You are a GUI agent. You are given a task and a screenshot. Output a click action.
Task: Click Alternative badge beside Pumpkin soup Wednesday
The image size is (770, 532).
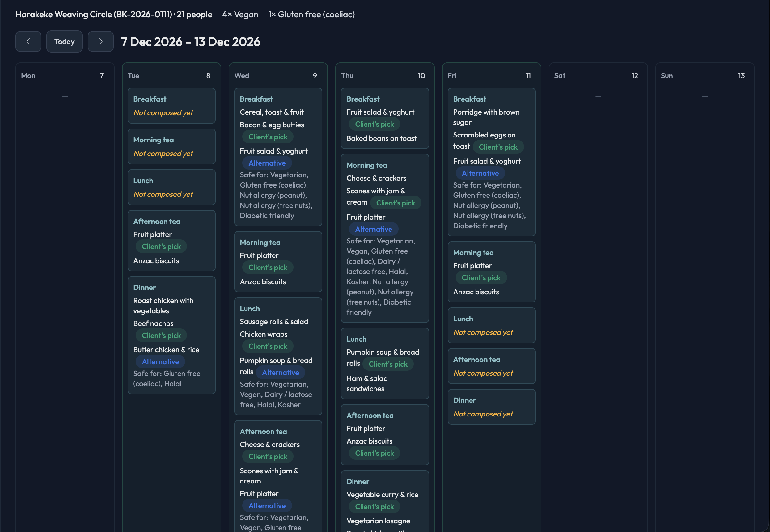tap(280, 372)
